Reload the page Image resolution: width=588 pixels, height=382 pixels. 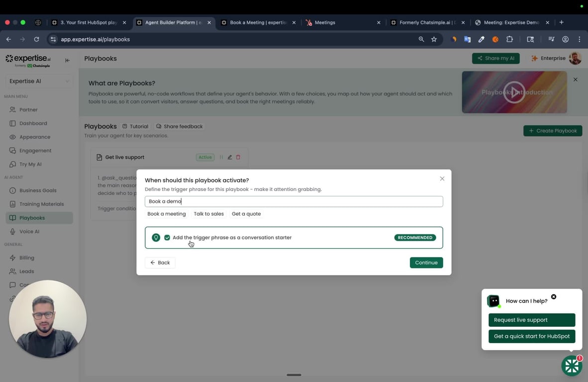pos(36,39)
